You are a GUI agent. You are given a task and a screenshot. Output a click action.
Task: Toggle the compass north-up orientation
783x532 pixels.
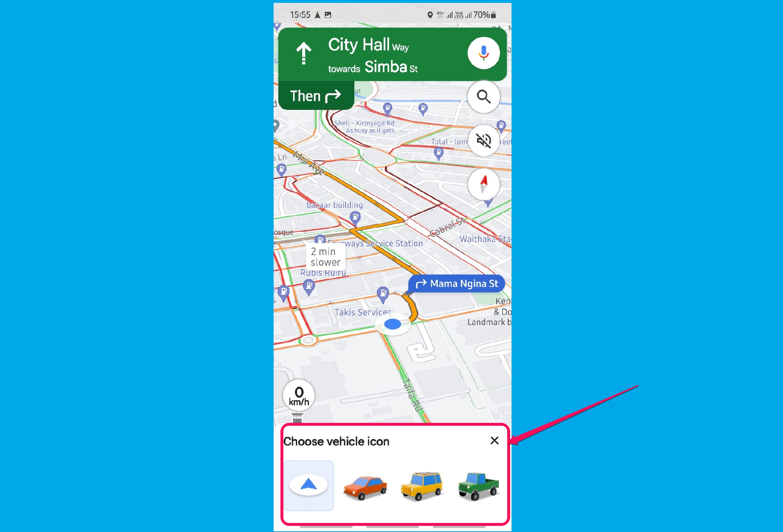click(x=484, y=183)
